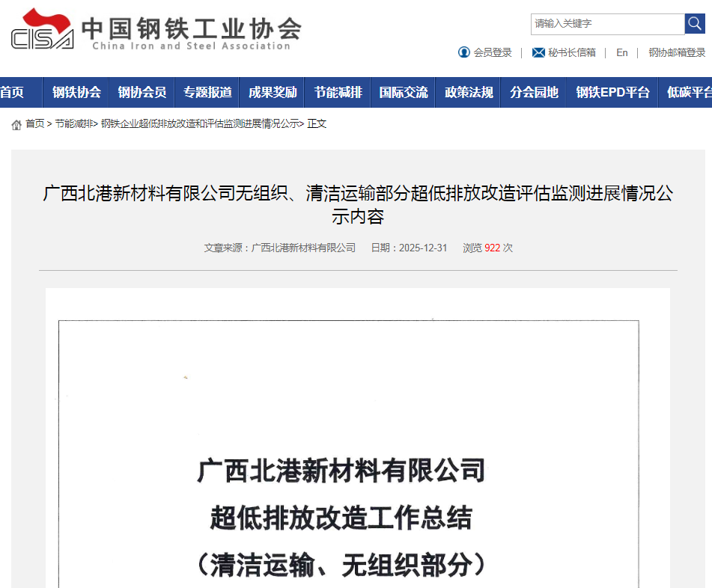Open 钢协邮箱登录 link
This screenshot has width=712, height=588.
pyautogui.click(x=677, y=52)
